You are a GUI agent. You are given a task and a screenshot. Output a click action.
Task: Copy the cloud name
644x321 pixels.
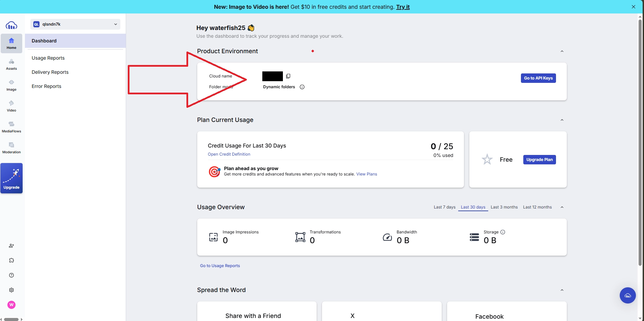point(288,76)
